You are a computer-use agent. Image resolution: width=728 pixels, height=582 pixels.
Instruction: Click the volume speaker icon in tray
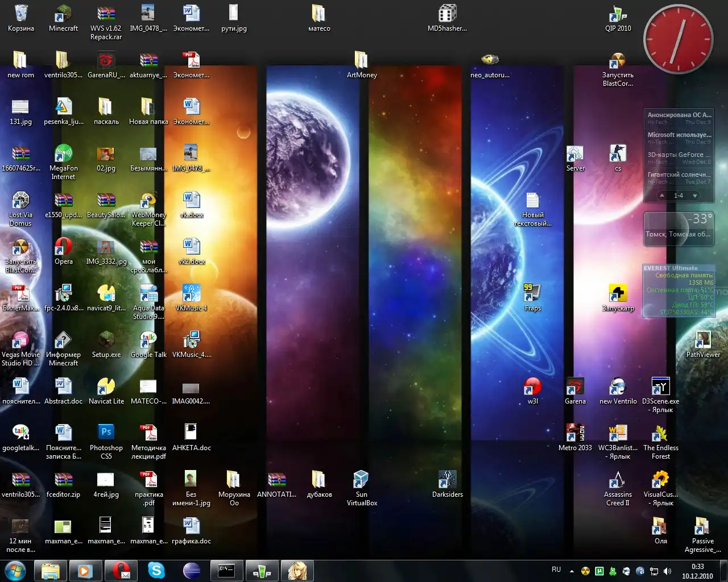(x=667, y=571)
